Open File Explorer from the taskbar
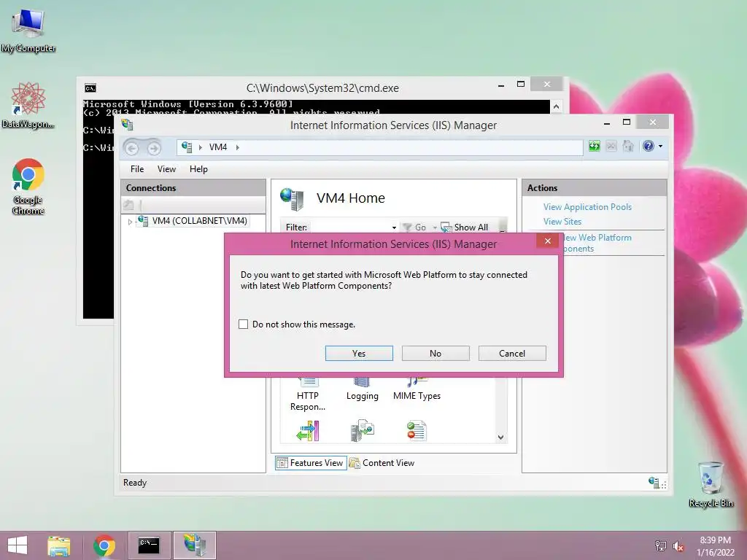 [59, 545]
